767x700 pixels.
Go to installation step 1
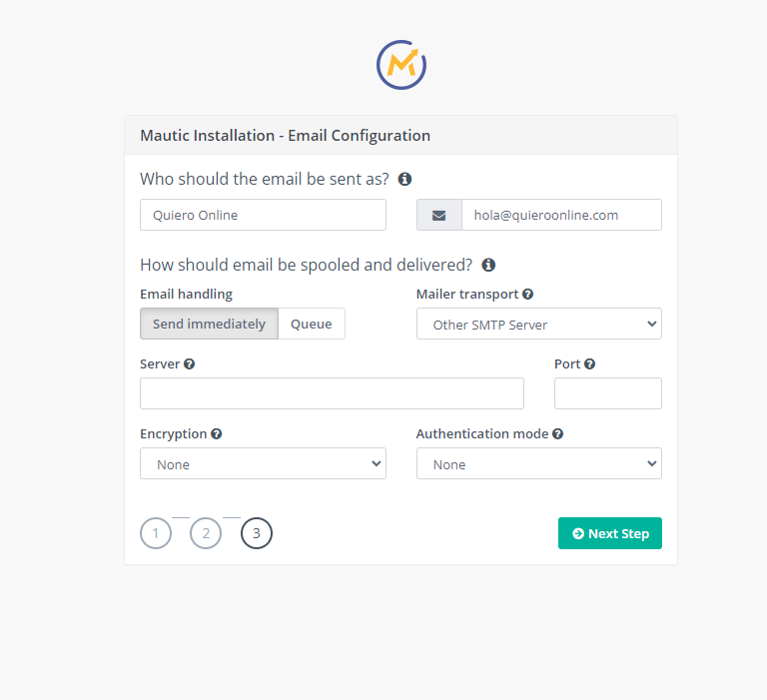point(156,533)
